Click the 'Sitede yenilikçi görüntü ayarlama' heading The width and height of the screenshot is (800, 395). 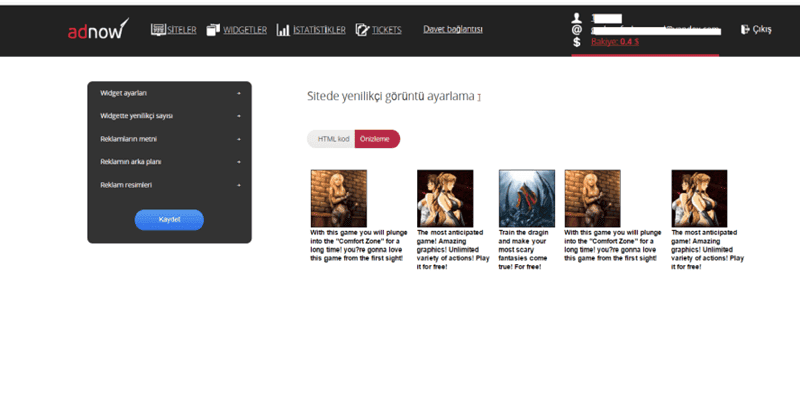tap(391, 96)
